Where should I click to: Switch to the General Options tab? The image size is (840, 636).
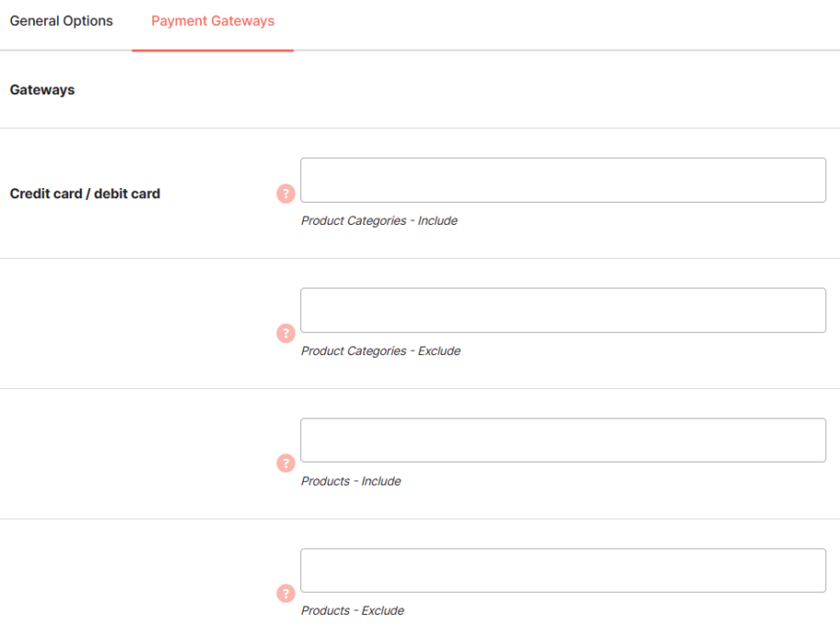point(62,21)
